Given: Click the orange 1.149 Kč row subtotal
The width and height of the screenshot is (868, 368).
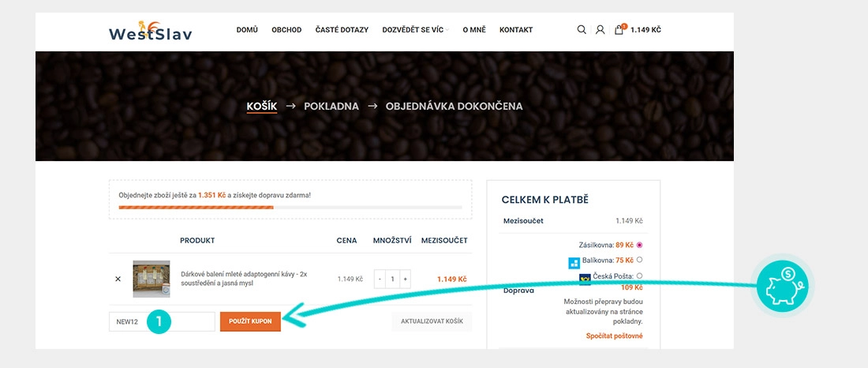Looking at the screenshot, I should (x=451, y=280).
